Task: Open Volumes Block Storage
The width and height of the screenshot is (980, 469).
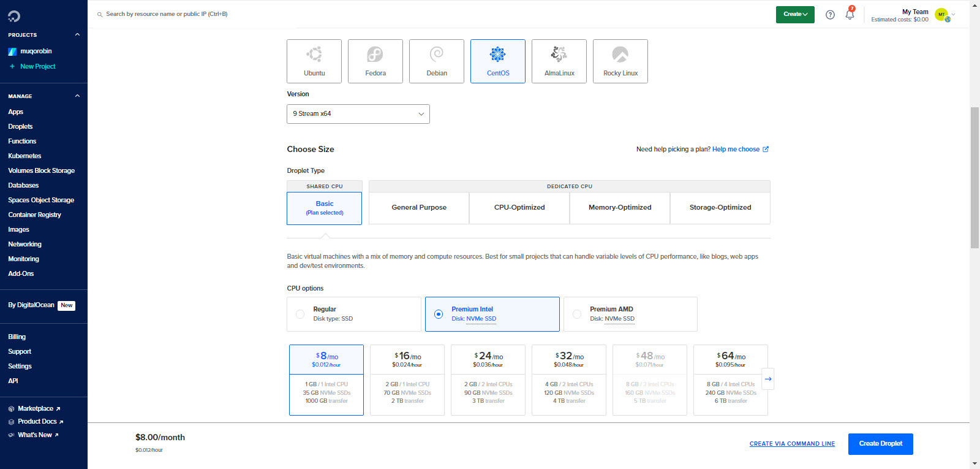Action: pyautogui.click(x=41, y=171)
